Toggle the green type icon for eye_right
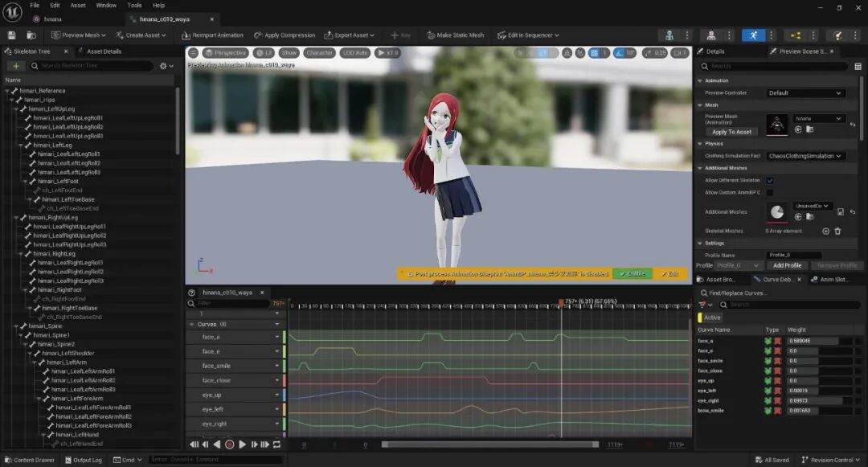868x467 pixels. click(768, 400)
